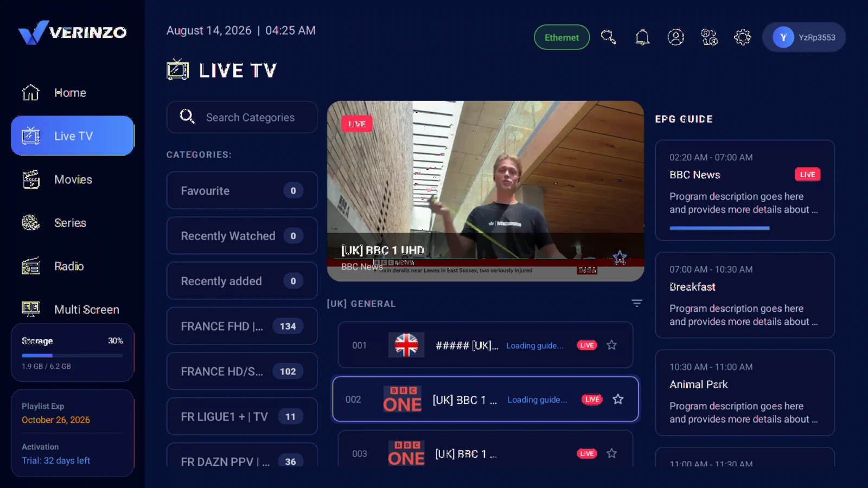Toggle favourite star for channel 003
Image resolution: width=868 pixels, height=488 pixels.
click(x=611, y=453)
